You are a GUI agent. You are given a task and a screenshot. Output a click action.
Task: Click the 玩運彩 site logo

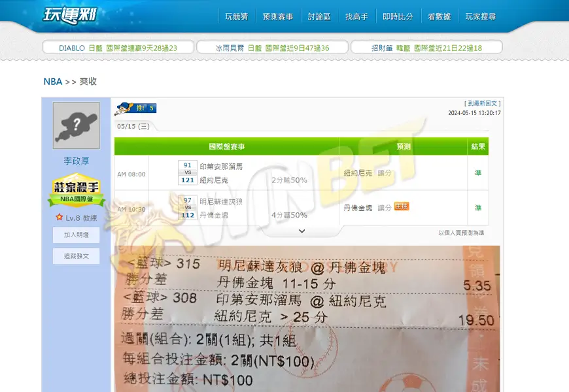(x=70, y=16)
